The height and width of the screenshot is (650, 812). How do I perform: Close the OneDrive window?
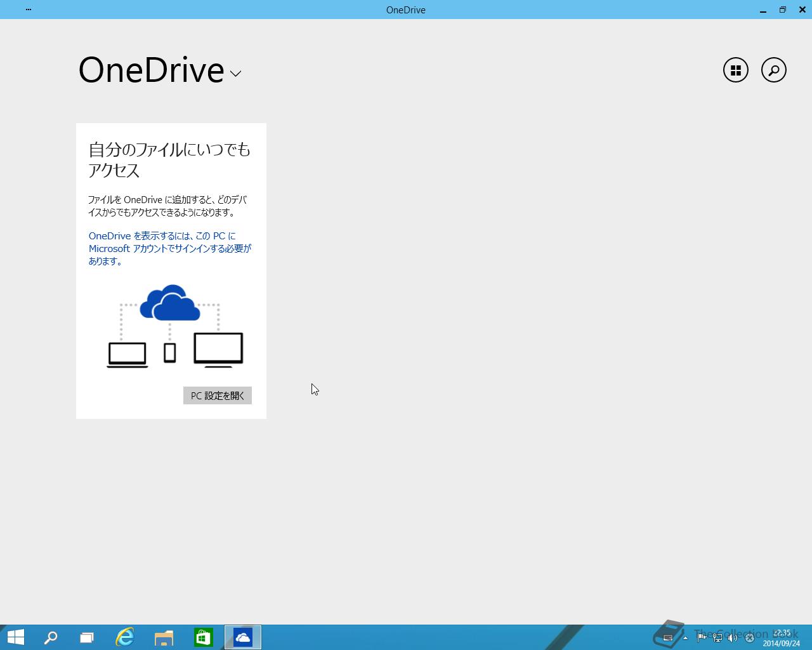click(802, 10)
